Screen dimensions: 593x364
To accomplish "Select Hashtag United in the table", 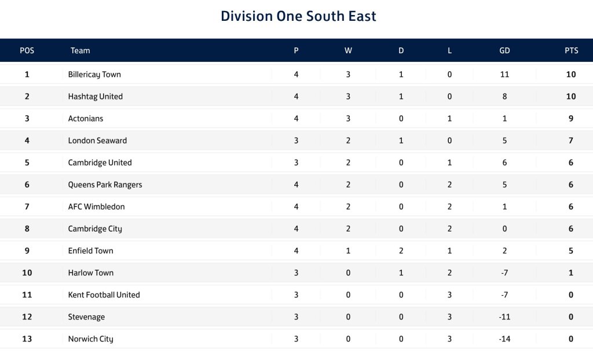I will (96, 97).
